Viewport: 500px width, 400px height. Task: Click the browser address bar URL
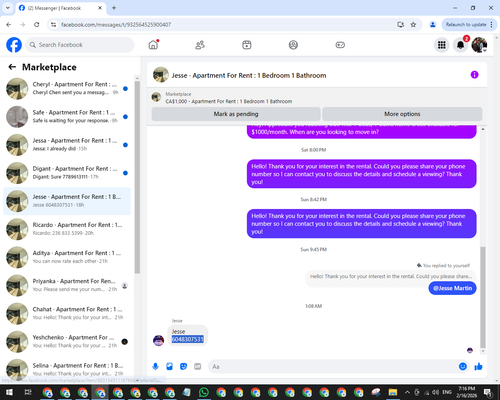click(116, 25)
